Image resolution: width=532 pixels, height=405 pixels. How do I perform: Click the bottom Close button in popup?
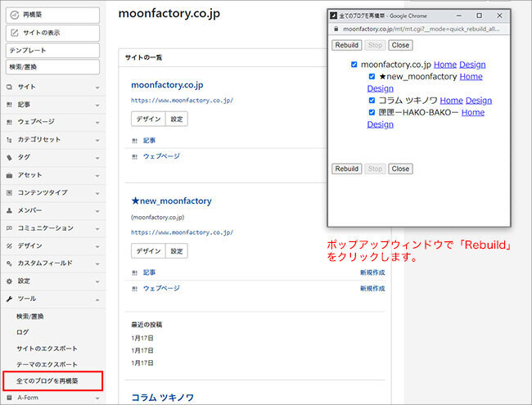[400, 169]
